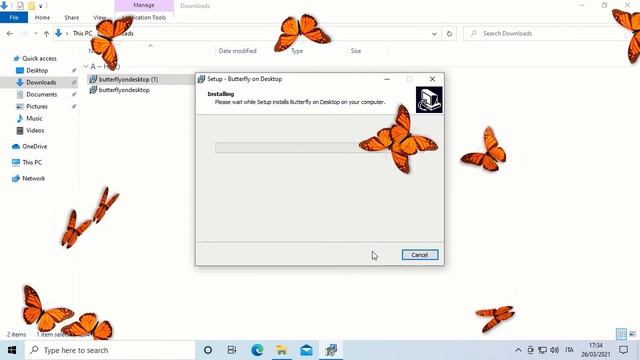The image size is (640, 360).
Task: Open Network in navigation pane
Action: (x=33, y=178)
